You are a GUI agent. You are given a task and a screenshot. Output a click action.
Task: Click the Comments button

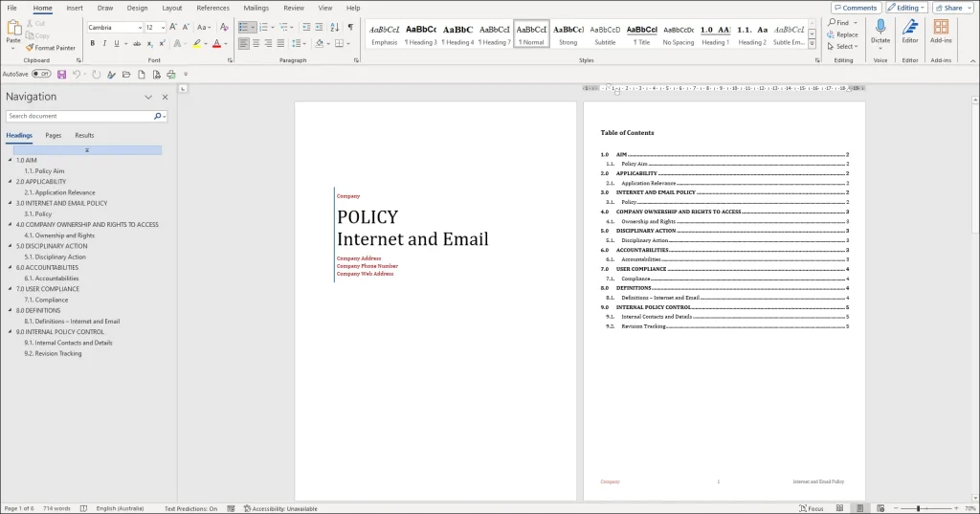click(856, 8)
